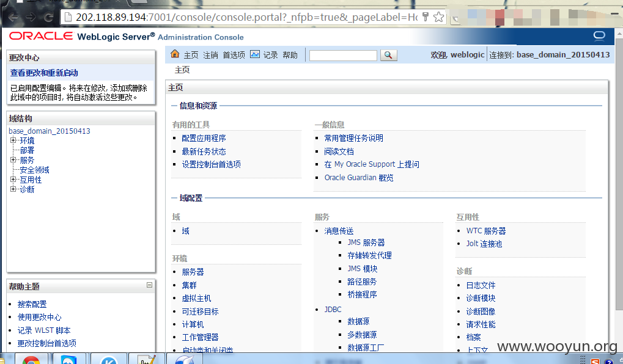Open 多数据源 link
The height and width of the screenshot is (364, 623).
(x=362, y=335)
